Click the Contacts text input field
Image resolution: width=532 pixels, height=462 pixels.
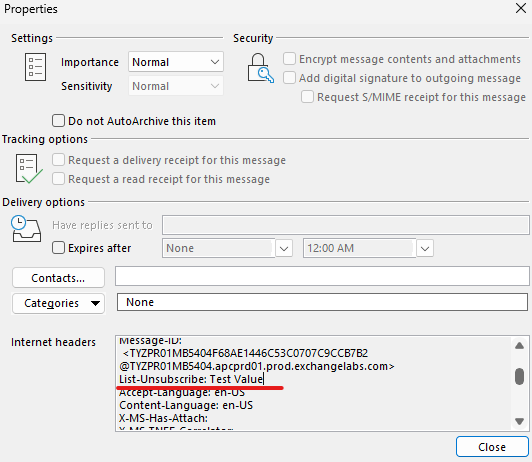[x=322, y=276]
